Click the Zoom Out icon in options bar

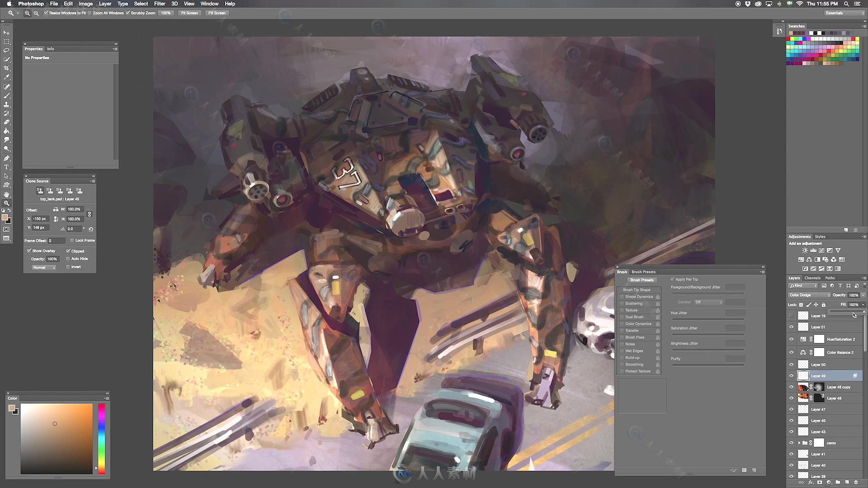pyautogui.click(x=36, y=13)
